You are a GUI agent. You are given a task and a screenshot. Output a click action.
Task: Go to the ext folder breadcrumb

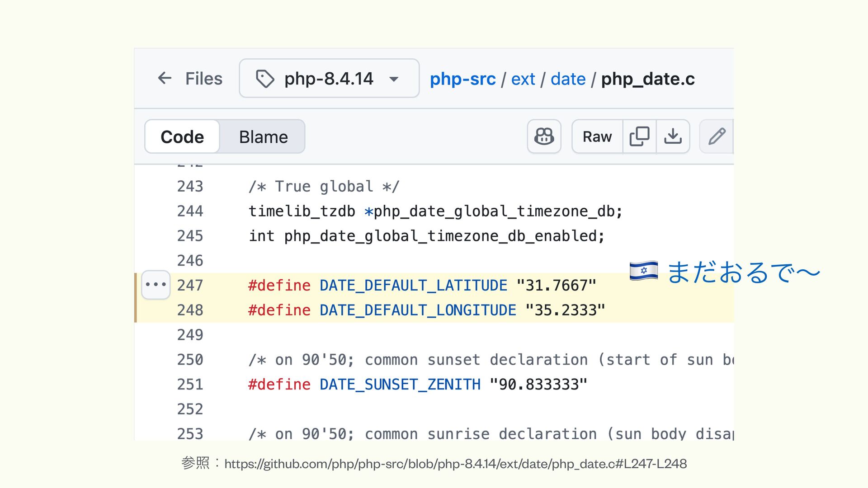(x=523, y=79)
